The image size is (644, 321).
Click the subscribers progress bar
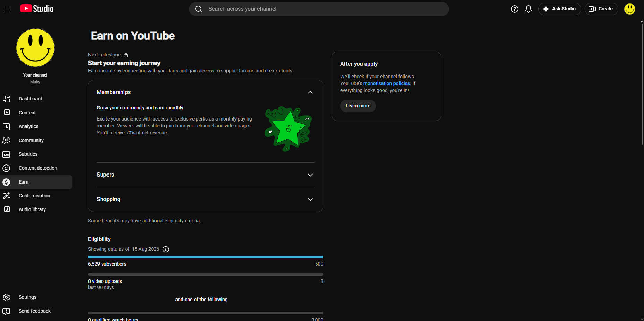pos(206,257)
